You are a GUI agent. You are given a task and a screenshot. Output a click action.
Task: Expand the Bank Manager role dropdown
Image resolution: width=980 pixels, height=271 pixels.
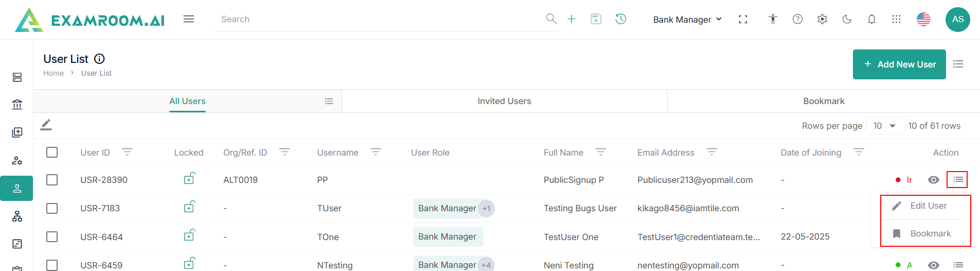tap(687, 20)
